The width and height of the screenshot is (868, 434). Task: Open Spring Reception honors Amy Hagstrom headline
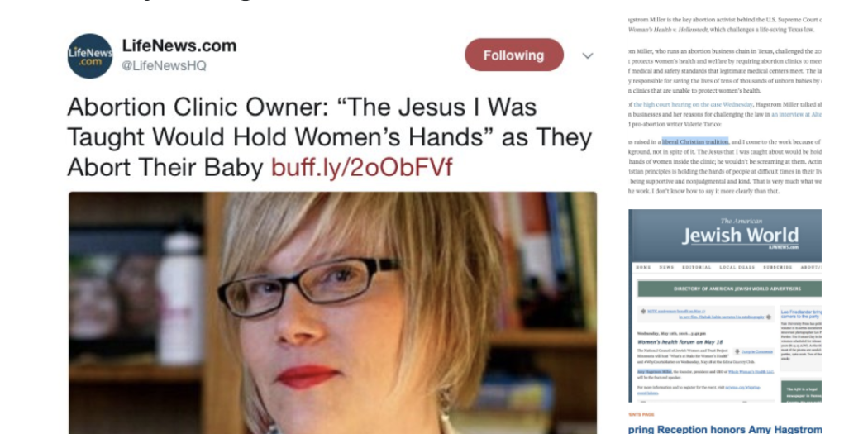click(725, 429)
